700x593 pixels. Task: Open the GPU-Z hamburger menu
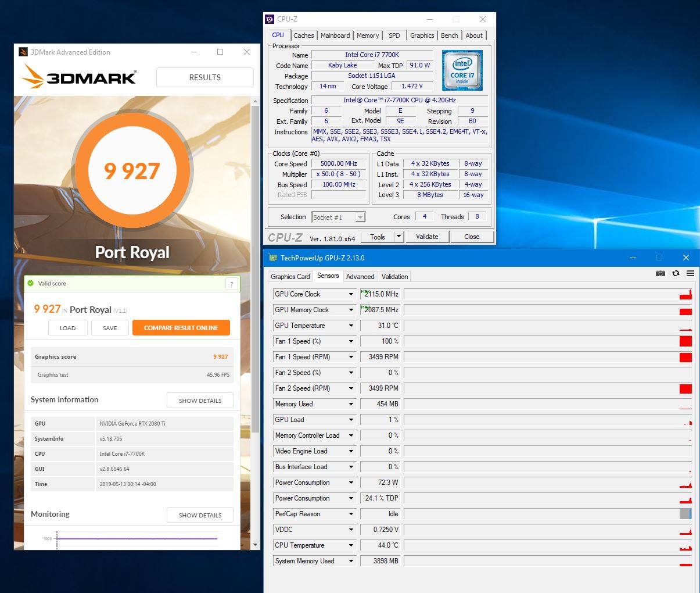[690, 273]
